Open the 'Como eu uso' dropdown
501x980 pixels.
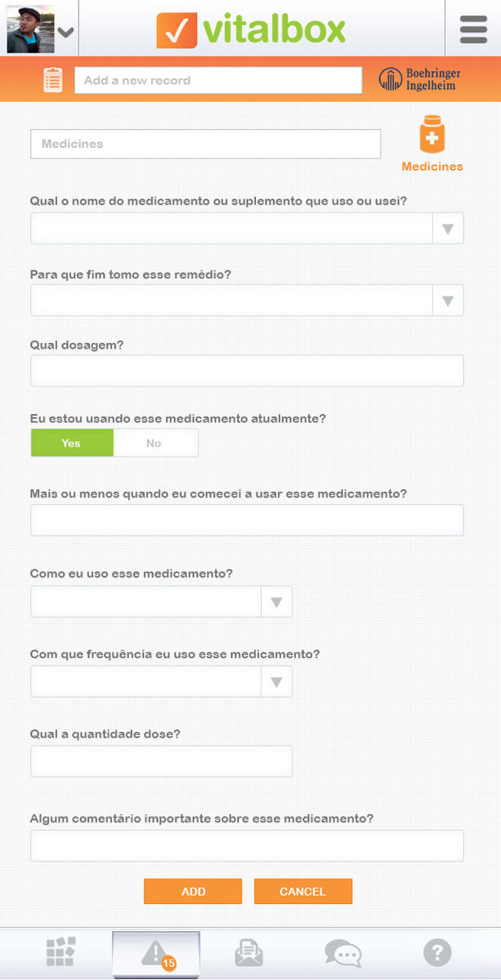click(276, 602)
